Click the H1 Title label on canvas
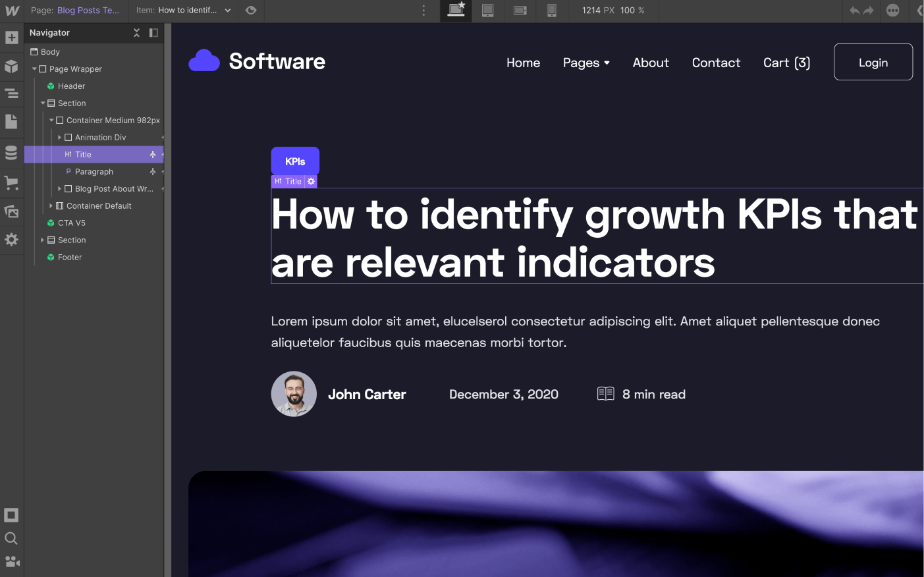The height and width of the screenshot is (577, 924). 288,181
